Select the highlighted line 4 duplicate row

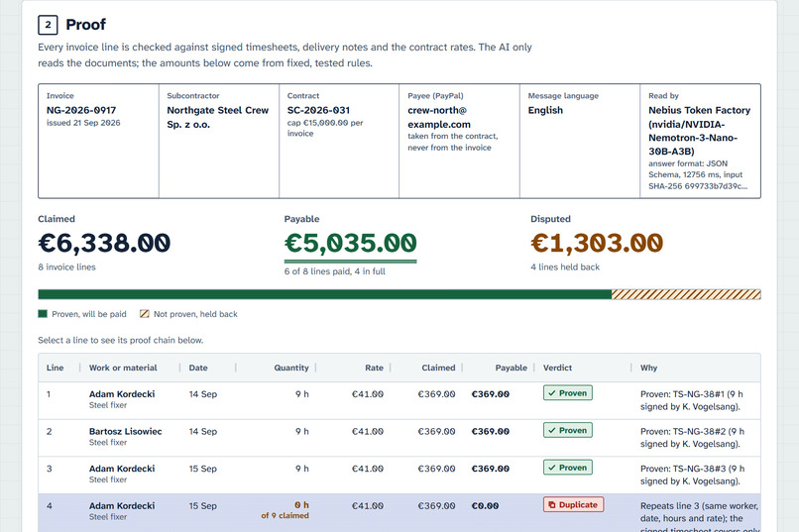point(399,512)
